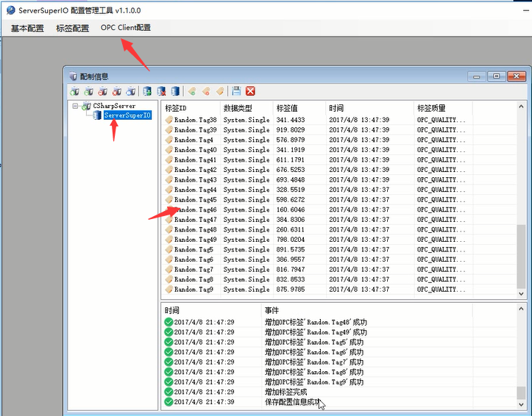The image size is (532, 416).
Task: Click the edit server icon with blue badge
Action: (x=131, y=91)
